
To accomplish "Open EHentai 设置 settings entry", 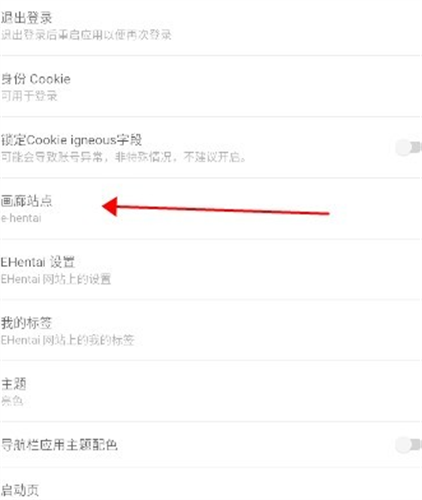I will (x=211, y=269).
